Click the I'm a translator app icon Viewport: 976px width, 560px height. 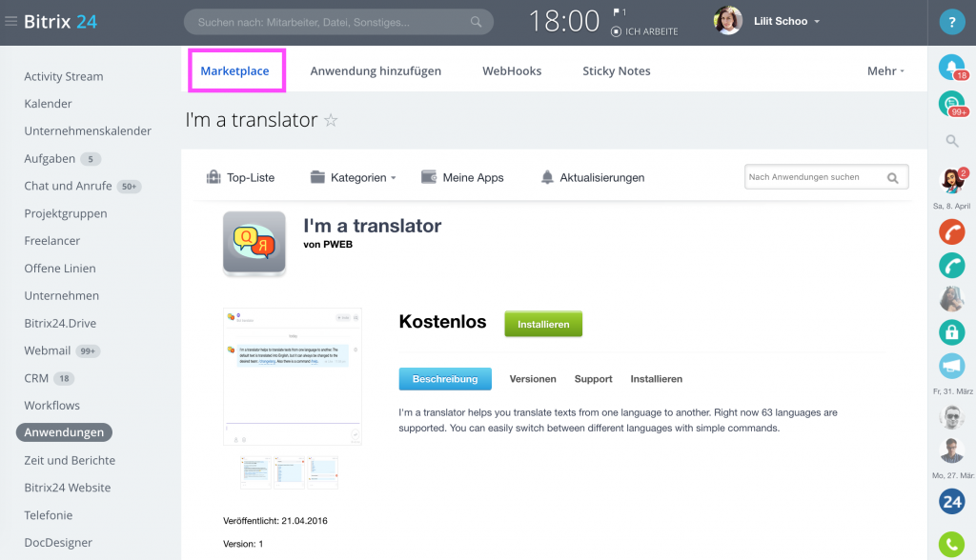[x=254, y=243]
